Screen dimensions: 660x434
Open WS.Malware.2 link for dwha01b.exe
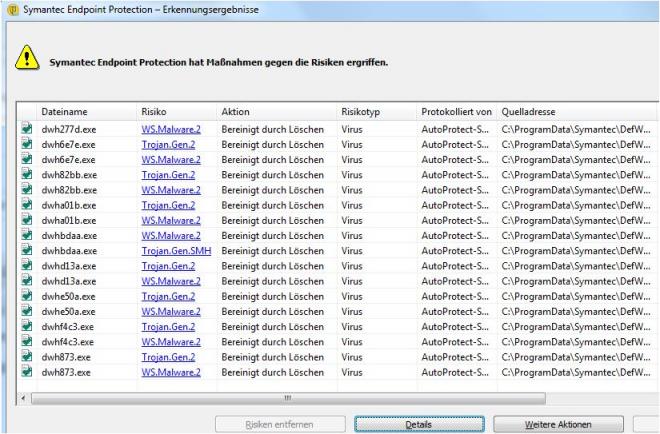pos(171,220)
